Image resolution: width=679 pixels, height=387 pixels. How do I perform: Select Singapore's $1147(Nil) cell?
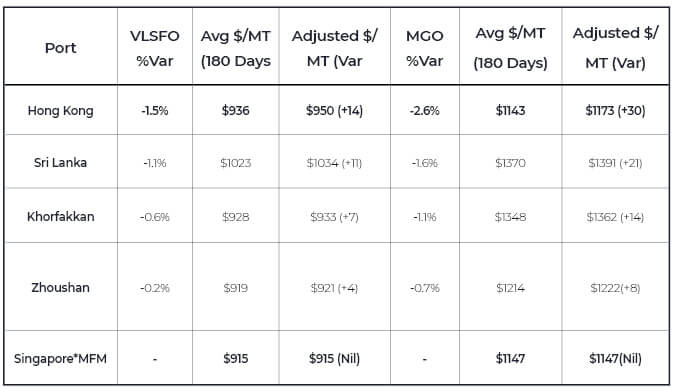tap(615, 358)
